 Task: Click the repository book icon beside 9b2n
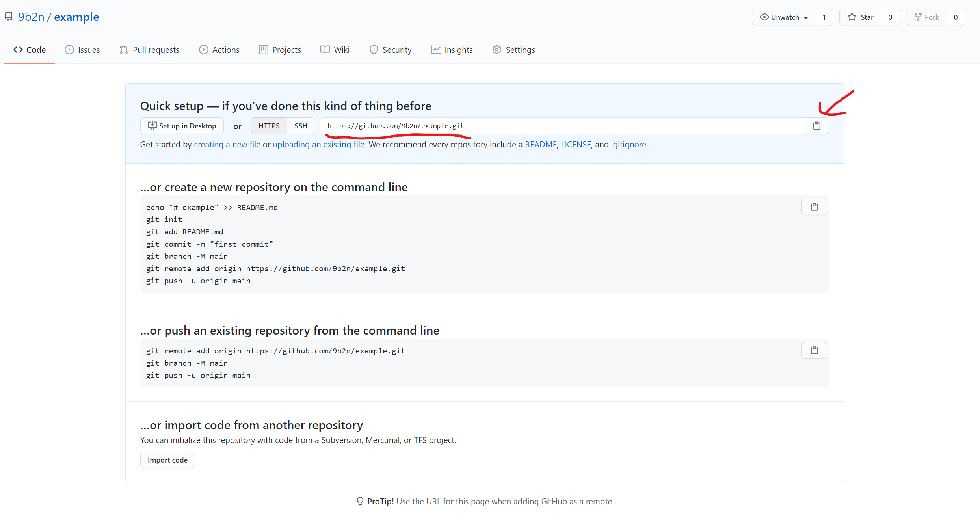tap(9, 17)
